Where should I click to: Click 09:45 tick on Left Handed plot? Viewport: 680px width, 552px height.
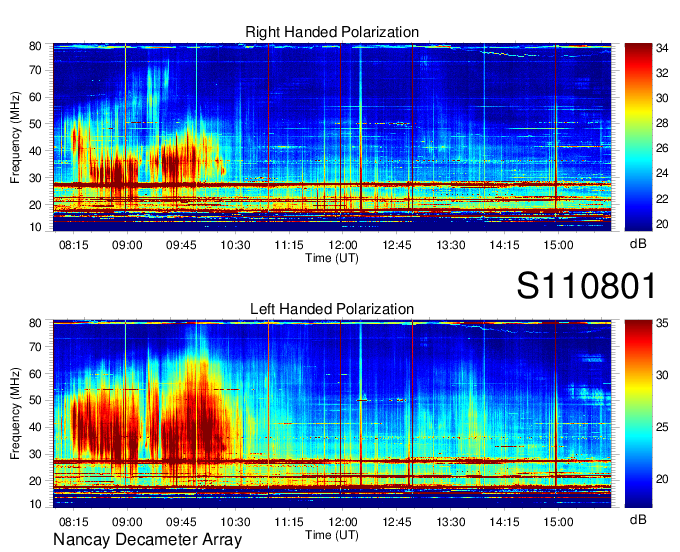181,522
